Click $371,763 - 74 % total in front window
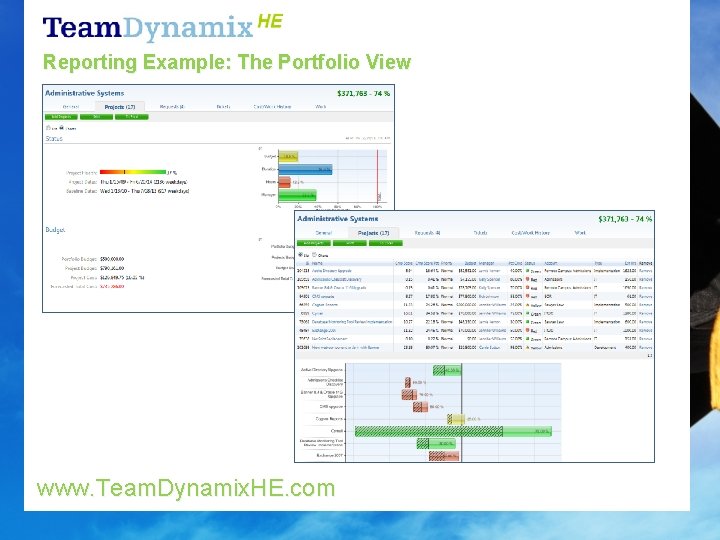 coord(625,219)
